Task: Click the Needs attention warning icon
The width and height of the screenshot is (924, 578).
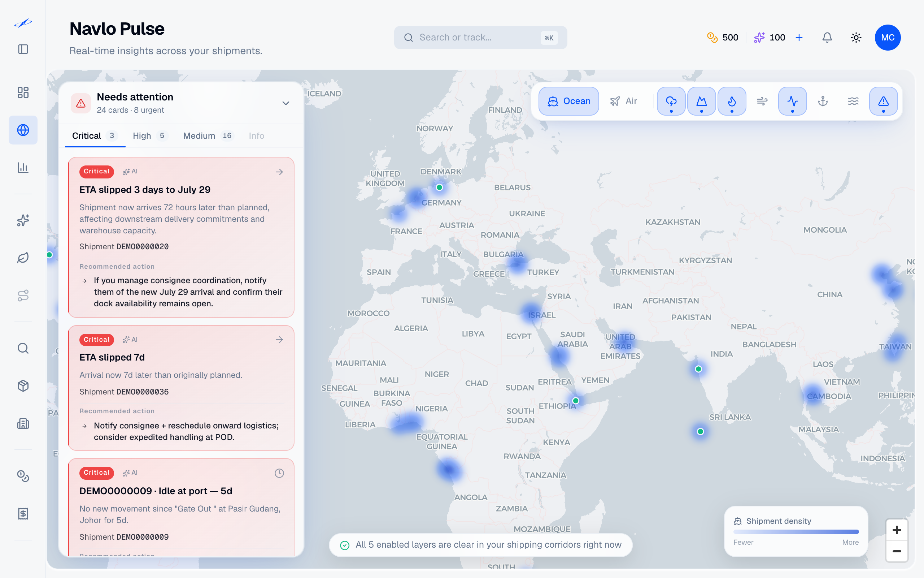Action: click(x=81, y=103)
